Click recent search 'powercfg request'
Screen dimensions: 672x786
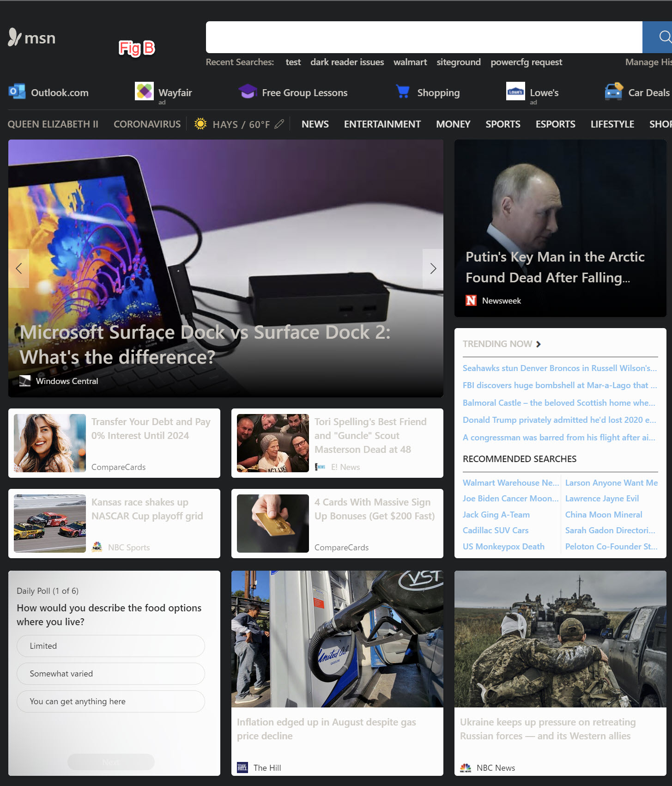point(527,62)
